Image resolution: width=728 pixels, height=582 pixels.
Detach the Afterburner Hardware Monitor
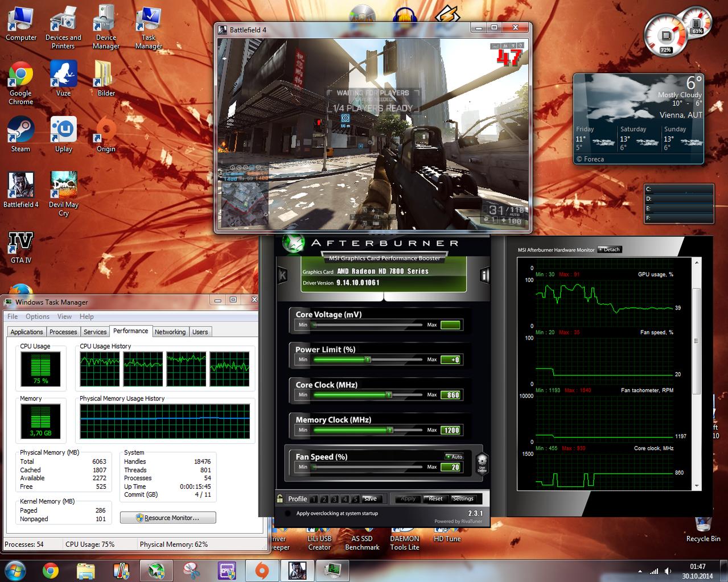[x=610, y=249]
